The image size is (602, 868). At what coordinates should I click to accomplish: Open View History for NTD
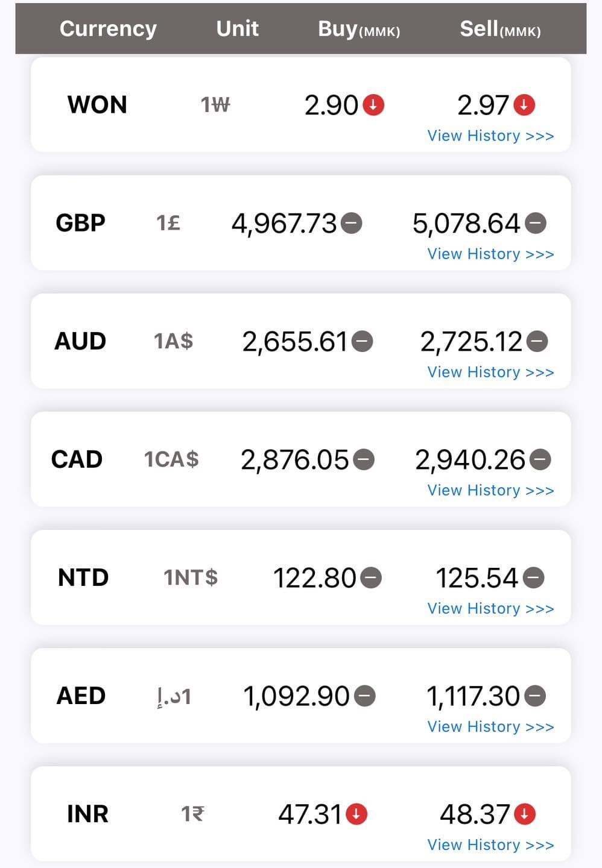(x=490, y=608)
